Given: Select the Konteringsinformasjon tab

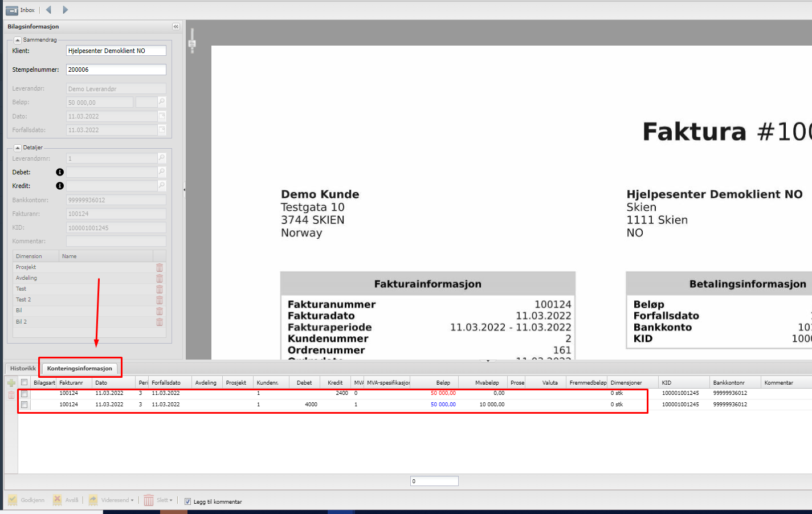Looking at the screenshot, I should (x=80, y=369).
